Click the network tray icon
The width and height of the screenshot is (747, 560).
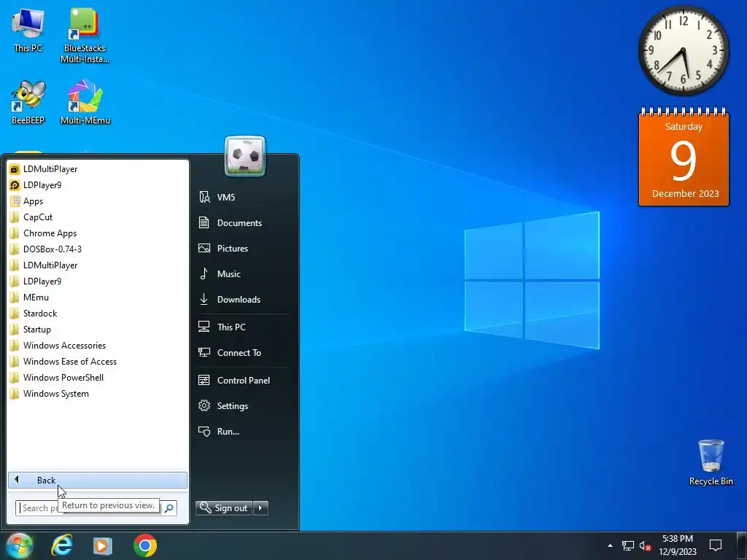628,545
